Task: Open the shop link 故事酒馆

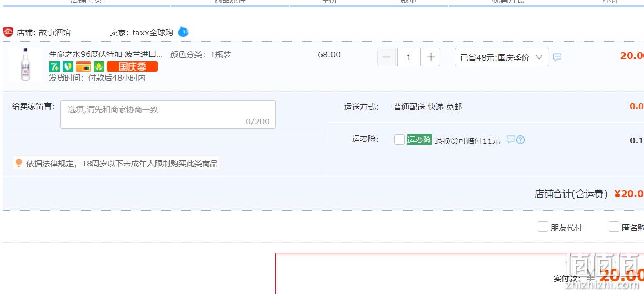Action: (x=55, y=32)
